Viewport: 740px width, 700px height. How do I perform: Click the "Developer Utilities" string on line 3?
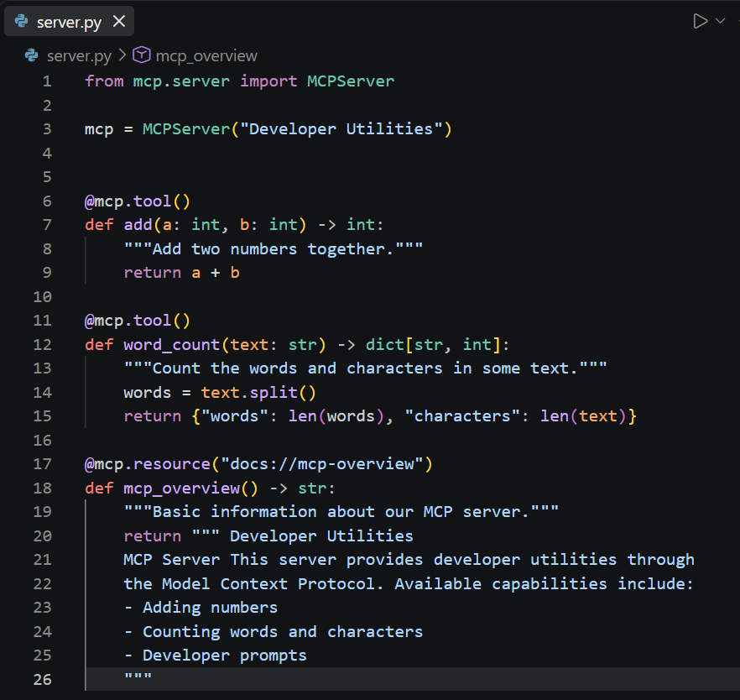click(341, 129)
